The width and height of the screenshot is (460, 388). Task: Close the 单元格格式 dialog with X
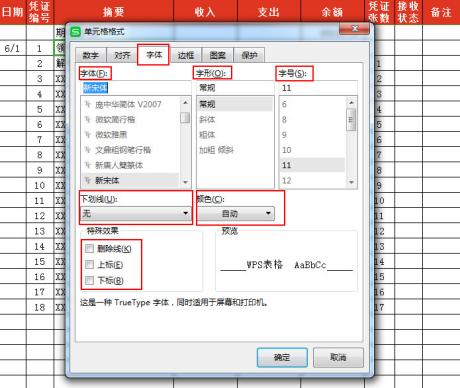(354, 29)
